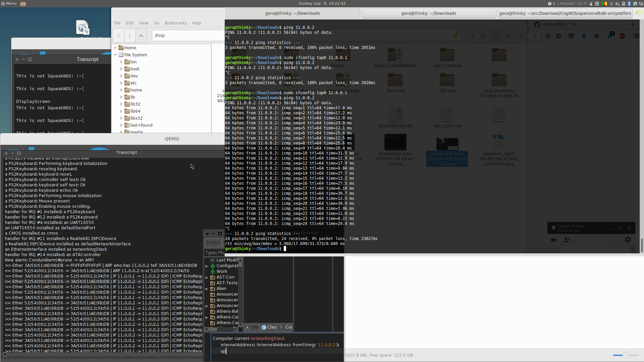The width and height of the screenshot is (644, 362).
Task: Select the AST-Cor item in class list
Action: (x=226, y=277)
